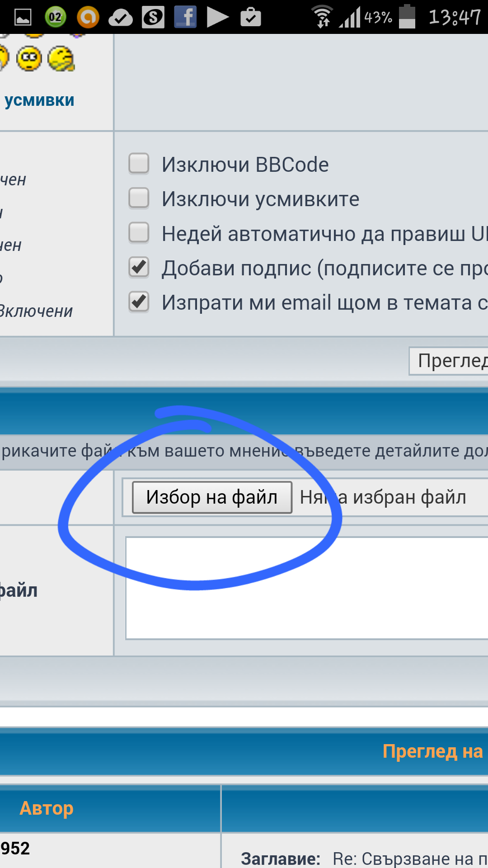Screen dimensions: 488x868
Task: Disable Изпрати ми email notification checkbox
Action: tap(139, 302)
